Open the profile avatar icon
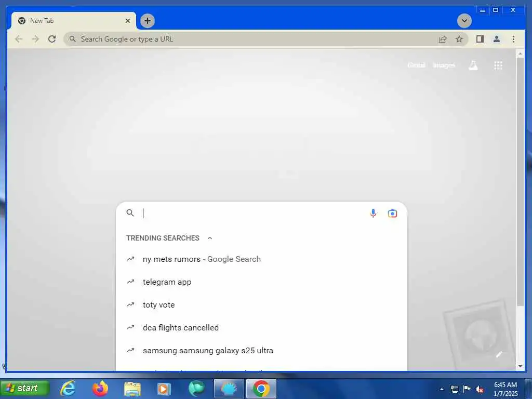Viewport: 532px width, 399px height. click(496, 39)
